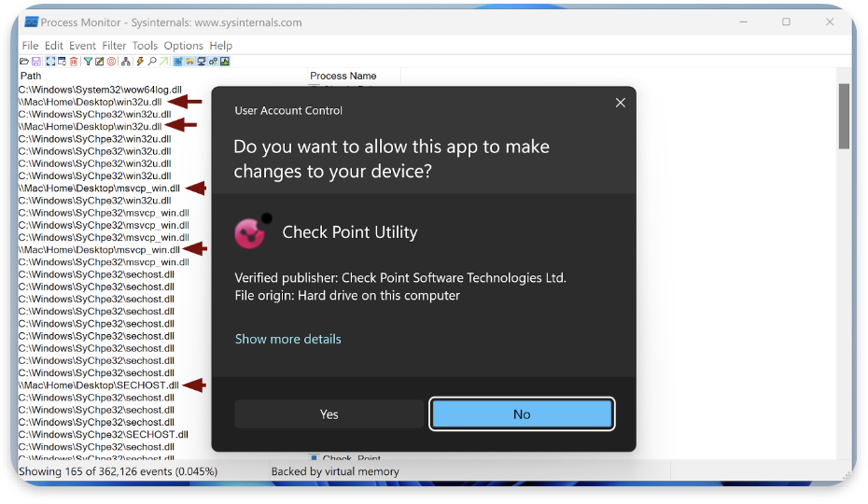Click 'Backed by virtual memory' status text
This screenshot has width=868, height=504.
click(x=335, y=471)
